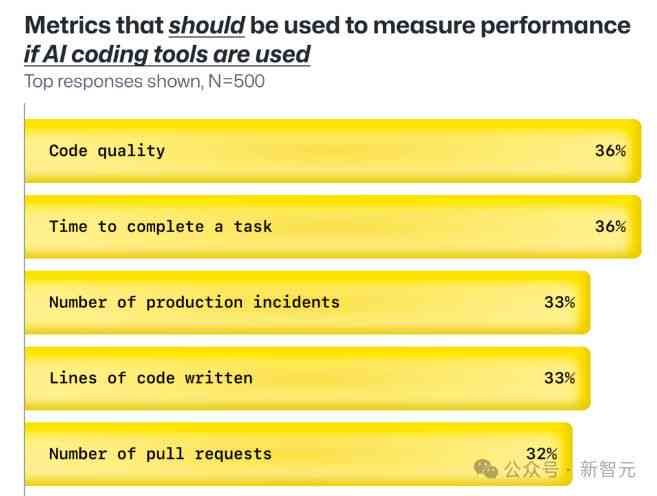Click 'measure performance' in the title
Viewport: 657px width, 496px height.
click(x=502, y=26)
